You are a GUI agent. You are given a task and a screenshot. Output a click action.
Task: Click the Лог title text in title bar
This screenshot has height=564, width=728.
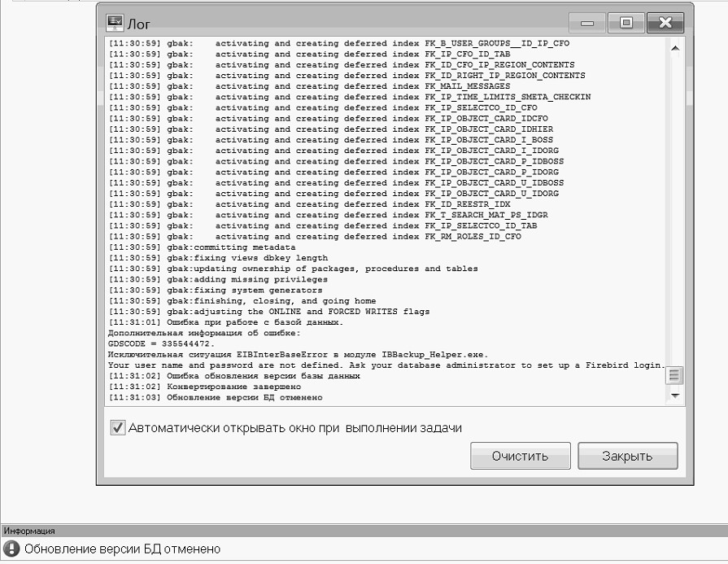(x=140, y=23)
